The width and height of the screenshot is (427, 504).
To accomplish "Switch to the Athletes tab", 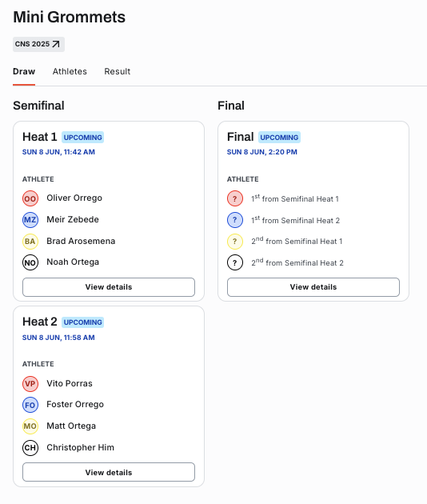I will [x=70, y=71].
